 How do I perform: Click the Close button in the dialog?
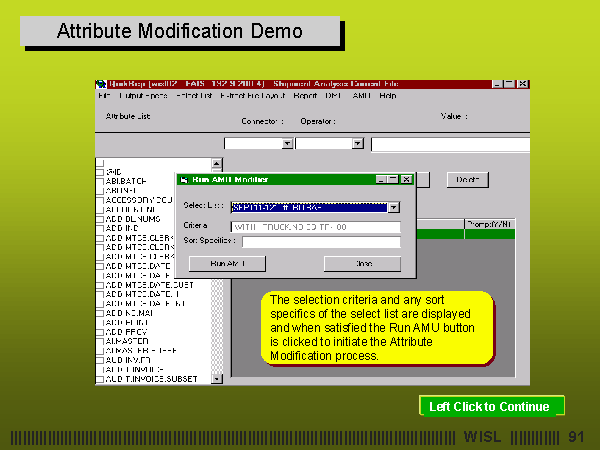point(362,263)
